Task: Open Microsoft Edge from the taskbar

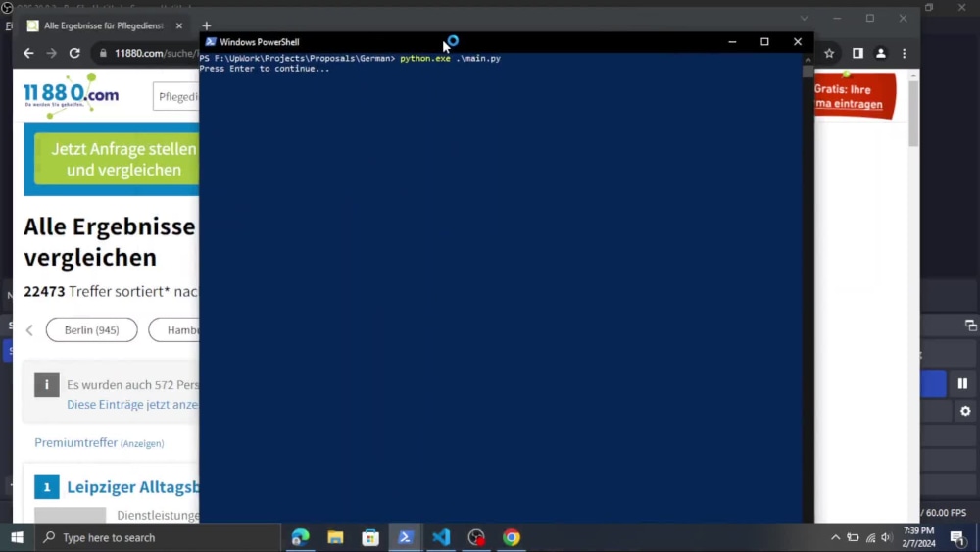Action: (x=301, y=537)
